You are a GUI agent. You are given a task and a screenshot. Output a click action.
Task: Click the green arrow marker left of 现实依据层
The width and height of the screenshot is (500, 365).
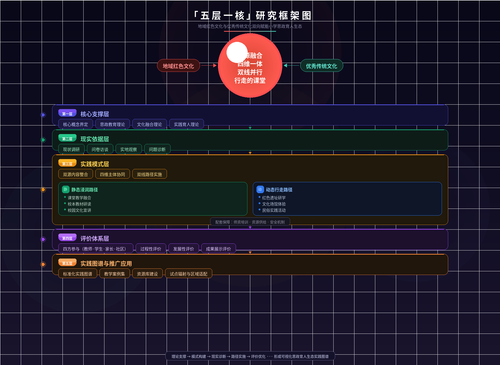[x=43, y=140]
